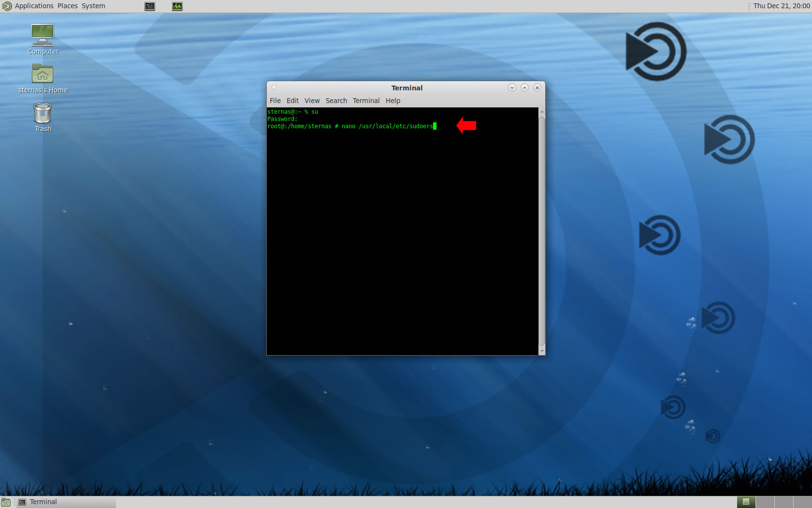This screenshot has height=508, width=812.
Task: Open Terminal's File menu
Action: (x=275, y=101)
